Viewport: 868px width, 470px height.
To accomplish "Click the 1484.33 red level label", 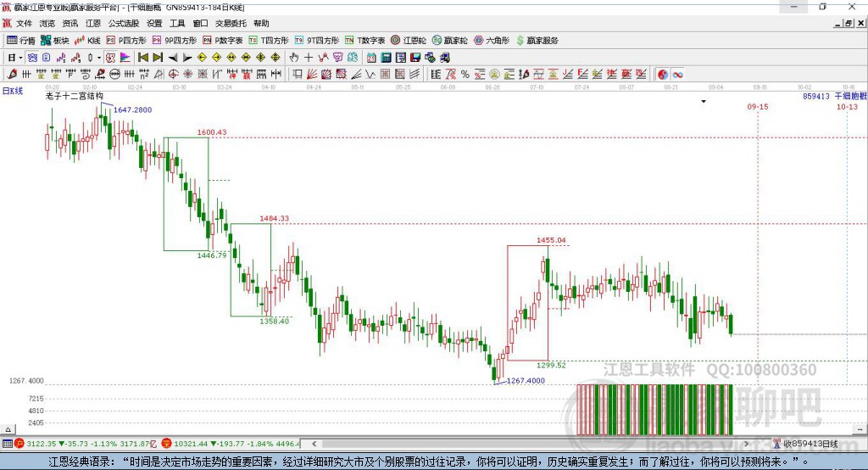I will tap(275, 218).
